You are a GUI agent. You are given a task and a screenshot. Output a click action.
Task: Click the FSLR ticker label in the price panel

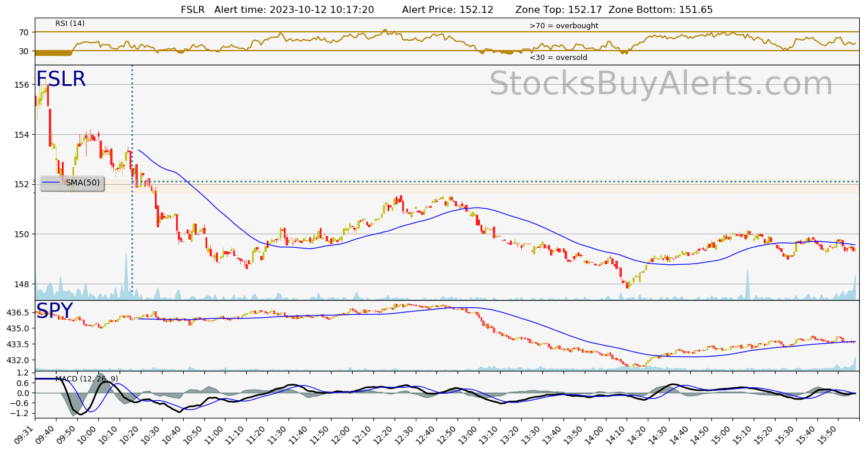61,79
